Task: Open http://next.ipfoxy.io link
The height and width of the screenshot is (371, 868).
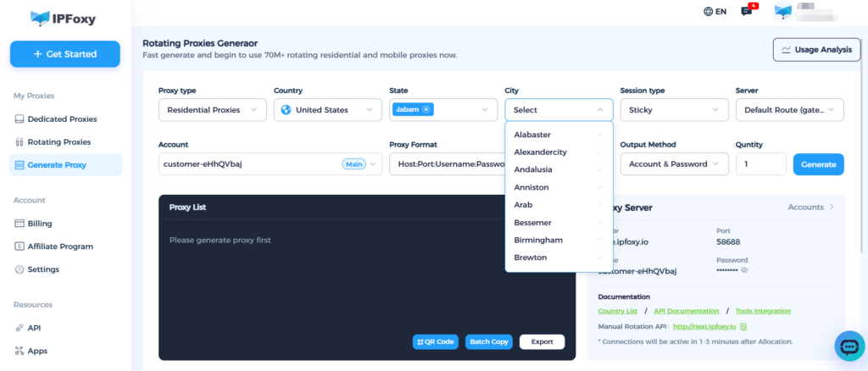Action: tap(704, 326)
